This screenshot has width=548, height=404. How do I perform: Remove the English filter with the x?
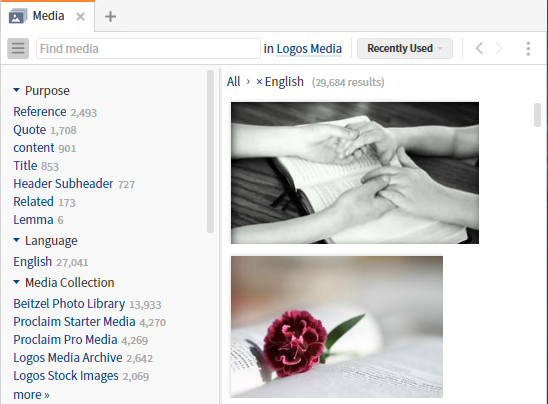point(259,82)
